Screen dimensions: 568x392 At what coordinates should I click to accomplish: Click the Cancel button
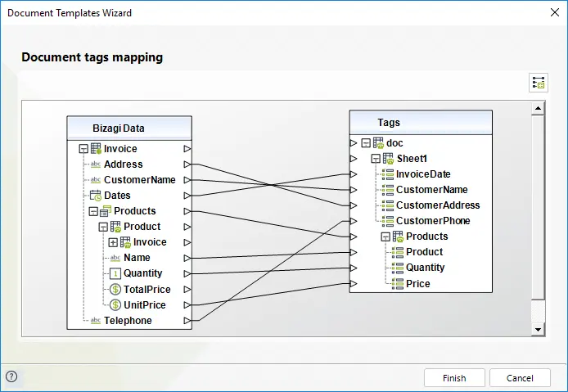coord(520,378)
